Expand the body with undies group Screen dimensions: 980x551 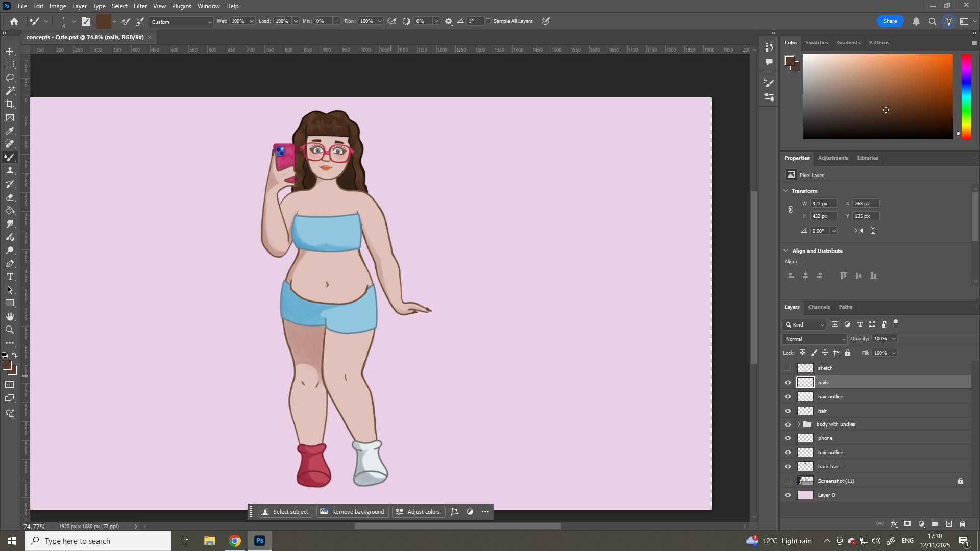click(x=799, y=424)
